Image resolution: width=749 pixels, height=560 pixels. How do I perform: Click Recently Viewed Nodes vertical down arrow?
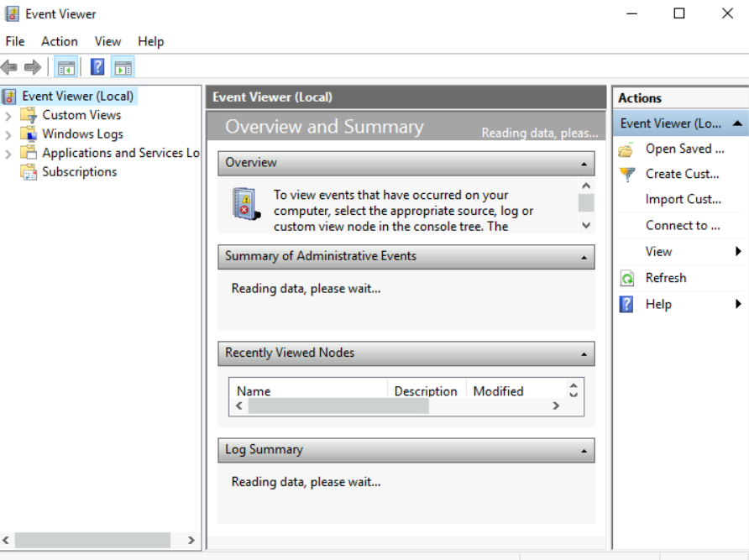(x=574, y=395)
